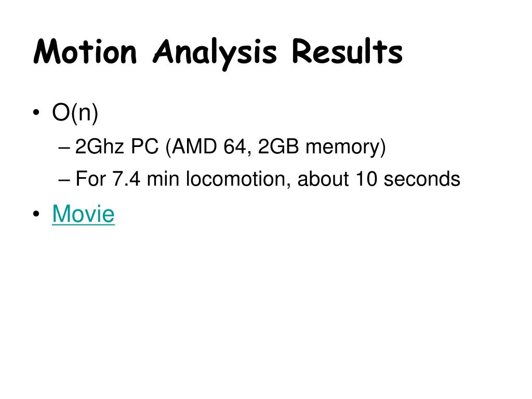Viewport: 532px width, 399px height.
Task: Select the word Analysis in title
Action: click(x=215, y=54)
